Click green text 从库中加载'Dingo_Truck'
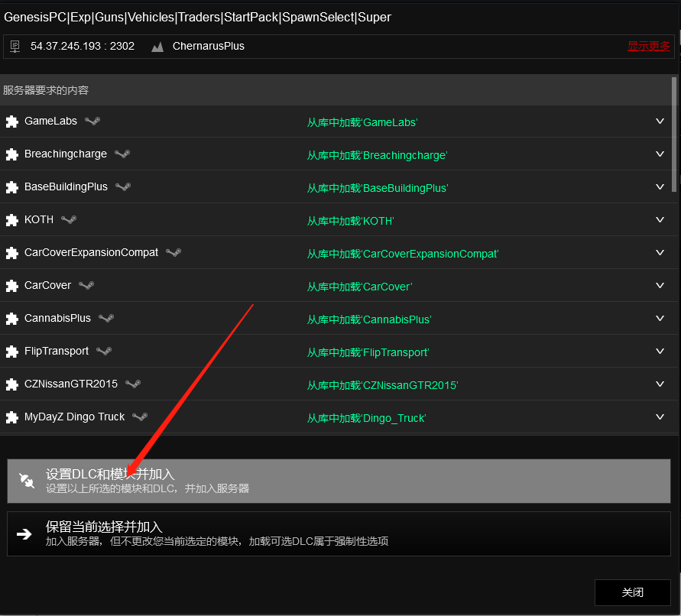681x616 pixels. [x=367, y=418]
